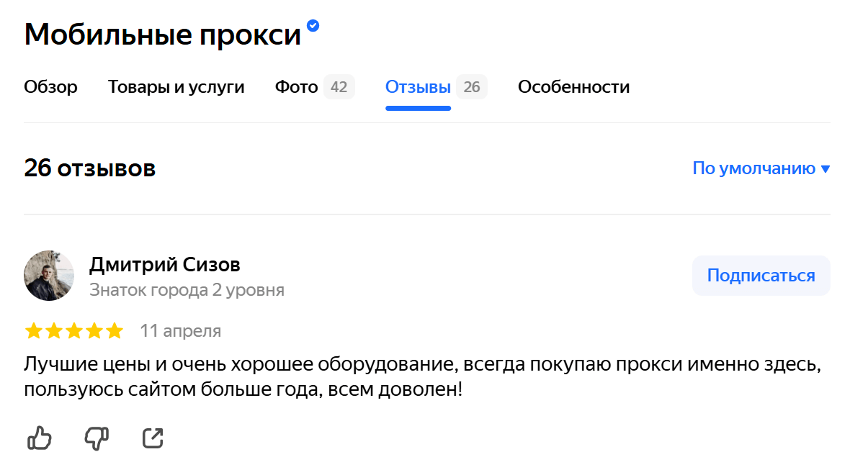Viewport: 868px width, 475px height.
Task: Click the arrow beside По умолчанию
Action: 826,169
